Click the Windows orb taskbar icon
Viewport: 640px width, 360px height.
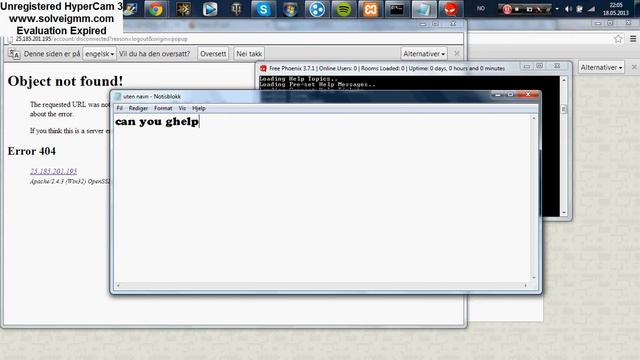click(x=290, y=9)
